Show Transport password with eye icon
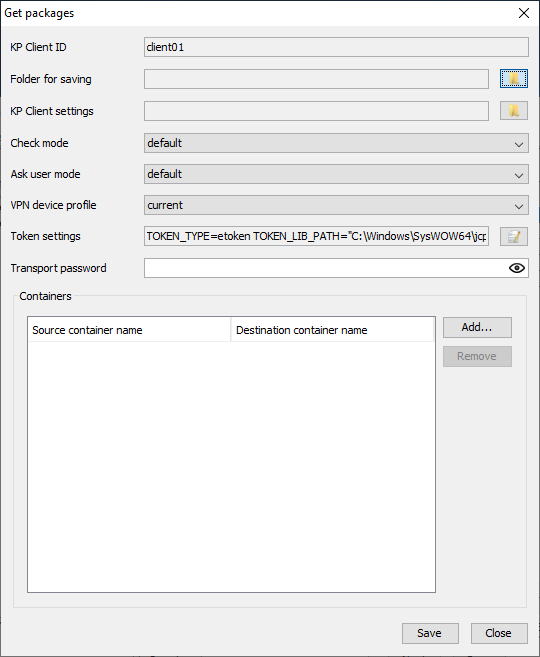 coord(517,268)
